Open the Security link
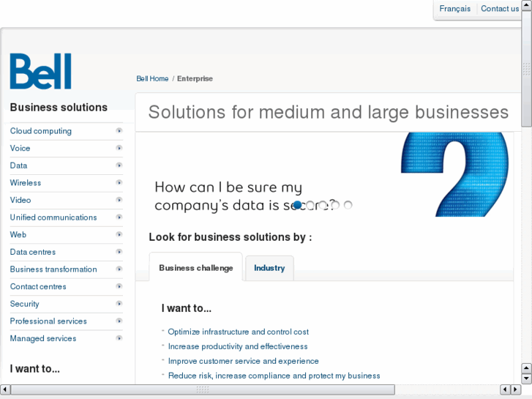Image resolution: width=532 pixels, height=399 pixels. [x=24, y=304]
